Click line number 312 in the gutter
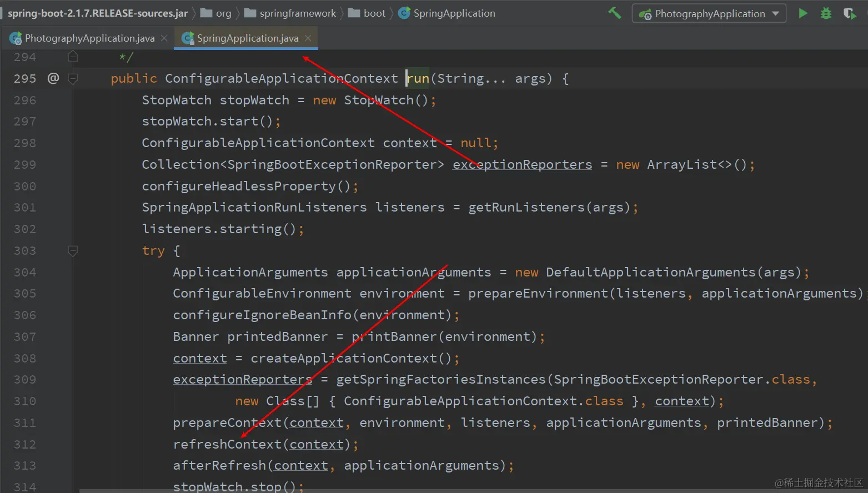The height and width of the screenshot is (493, 868). [25, 444]
